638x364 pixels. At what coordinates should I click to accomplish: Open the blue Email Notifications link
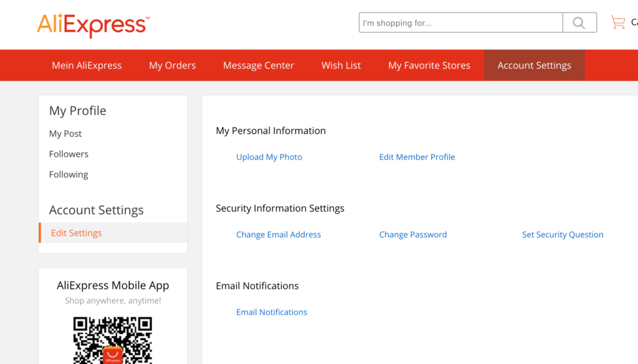click(x=272, y=312)
